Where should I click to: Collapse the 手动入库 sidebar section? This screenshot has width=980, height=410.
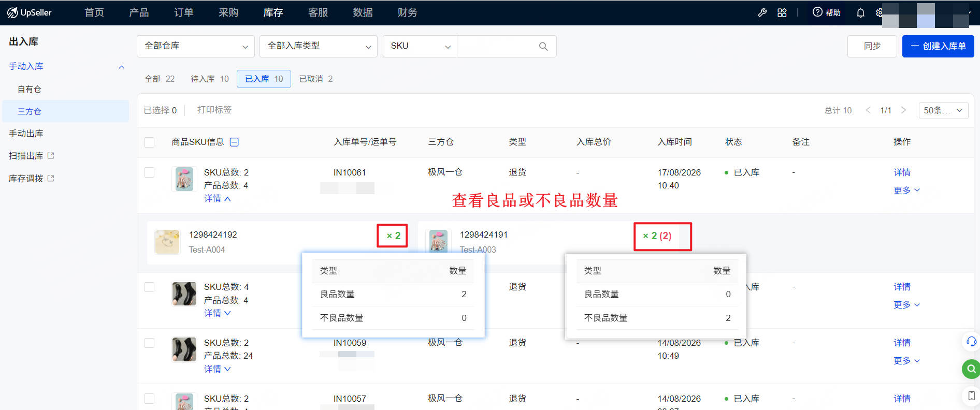(121, 67)
